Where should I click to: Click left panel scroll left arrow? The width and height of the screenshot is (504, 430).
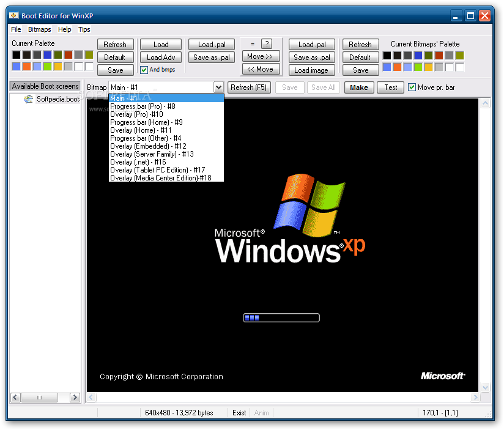tap(15, 397)
